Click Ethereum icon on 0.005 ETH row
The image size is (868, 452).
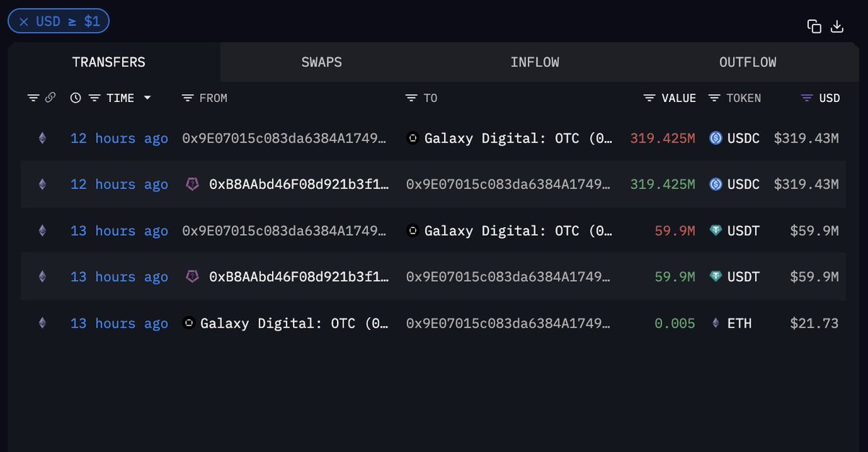point(42,323)
